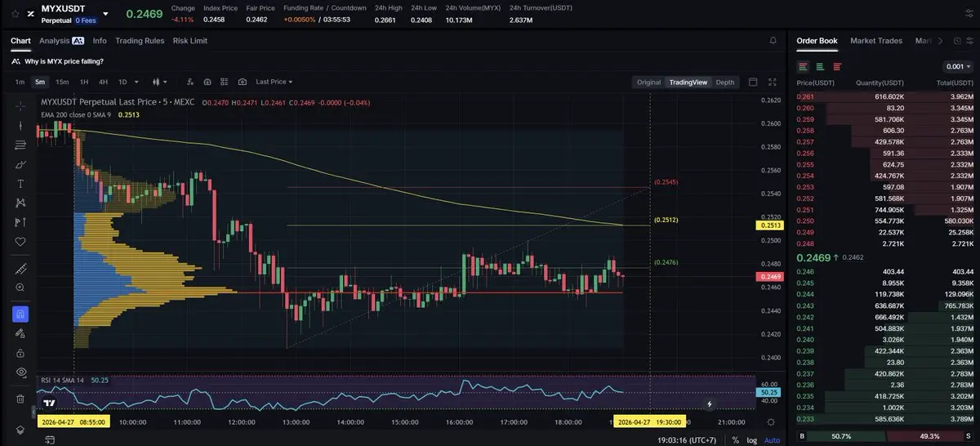
Task: Open the chart layout templates icon
Action: pos(225,82)
